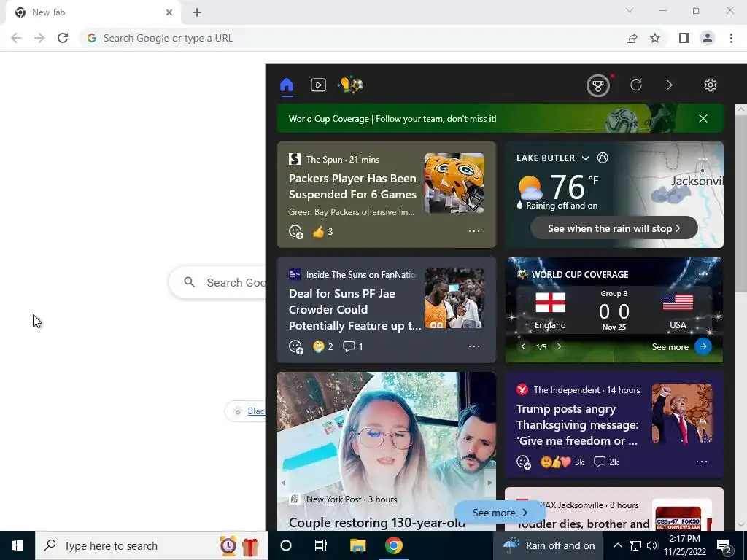Open more options on World Cup Coverage card
This screenshot has height=560, width=747.
click(703, 274)
